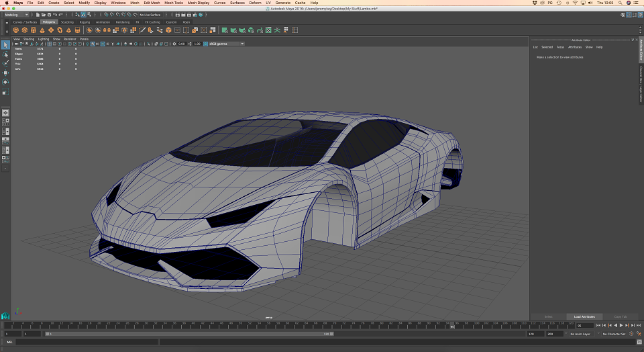Create a polygon cylinder from shelf

tap(34, 30)
